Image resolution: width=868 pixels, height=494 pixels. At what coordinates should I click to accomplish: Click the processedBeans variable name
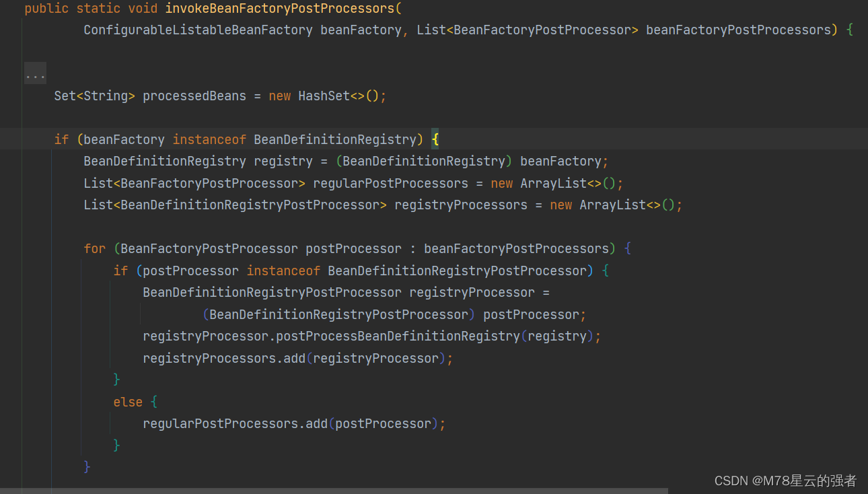(194, 96)
